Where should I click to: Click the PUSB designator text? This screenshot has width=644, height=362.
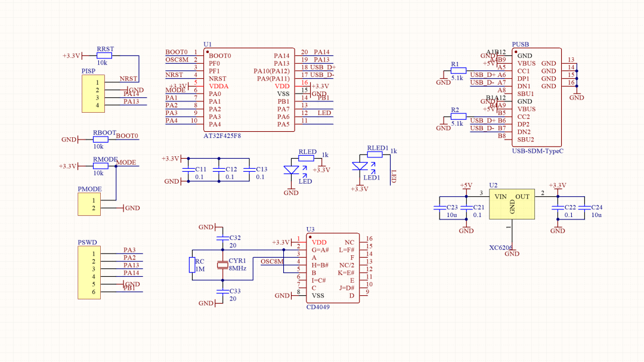point(521,44)
